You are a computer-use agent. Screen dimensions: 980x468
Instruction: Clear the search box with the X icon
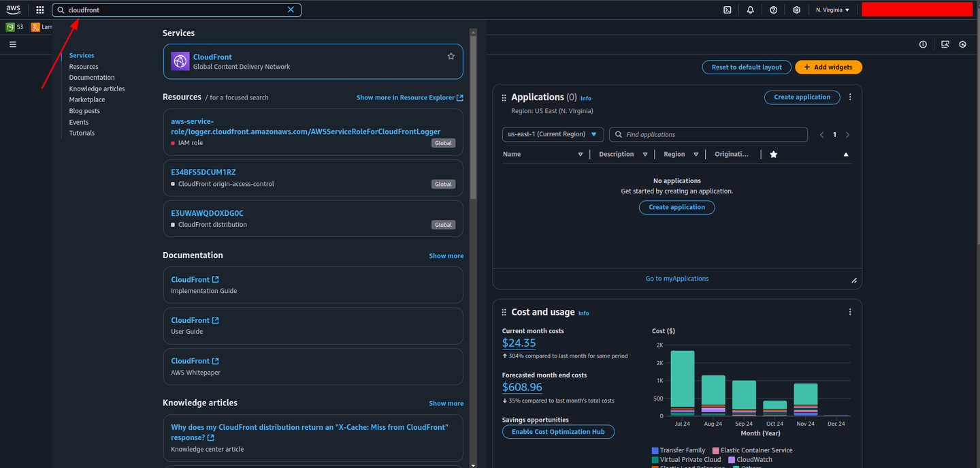[x=291, y=10]
